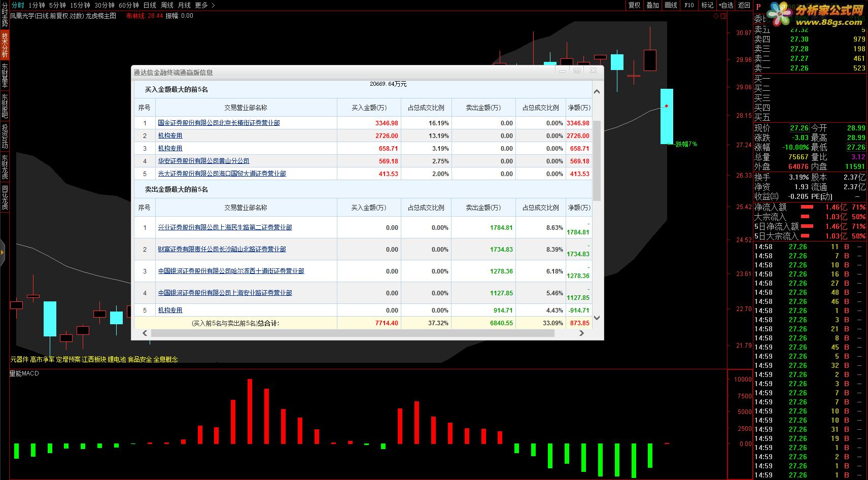The height and width of the screenshot is (480, 868).
Task: Click the 返回 back button
Action: tap(744, 5)
